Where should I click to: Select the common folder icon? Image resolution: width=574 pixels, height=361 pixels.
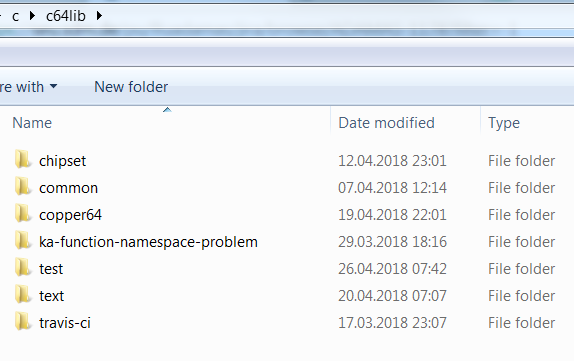coord(23,187)
